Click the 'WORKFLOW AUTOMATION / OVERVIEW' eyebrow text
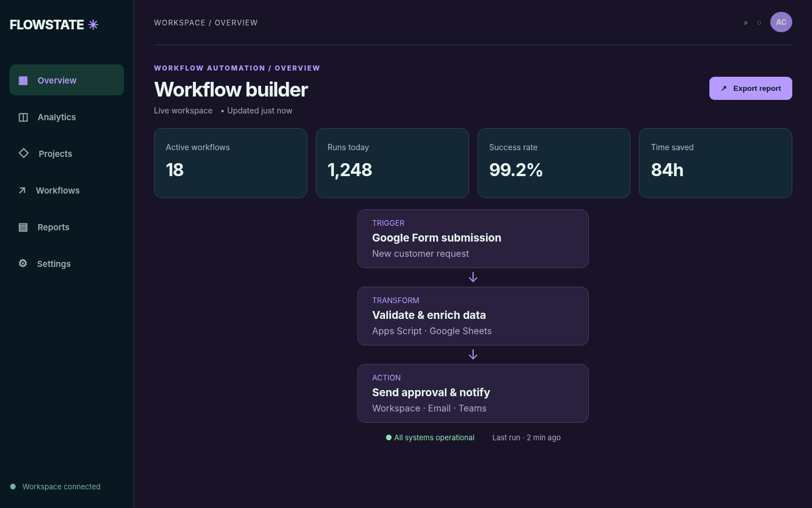The height and width of the screenshot is (508, 812). [237, 68]
